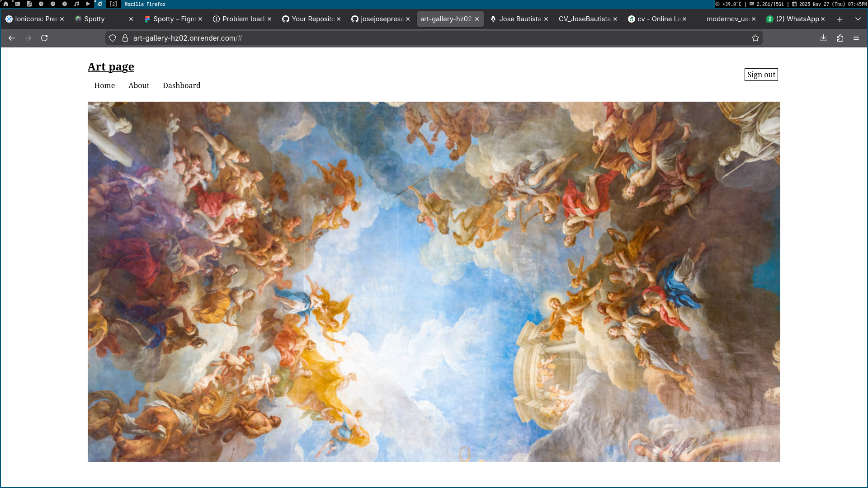Open the Firefox downloads panel
Viewport: 868px width, 488px height.
(x=823, y=38)
